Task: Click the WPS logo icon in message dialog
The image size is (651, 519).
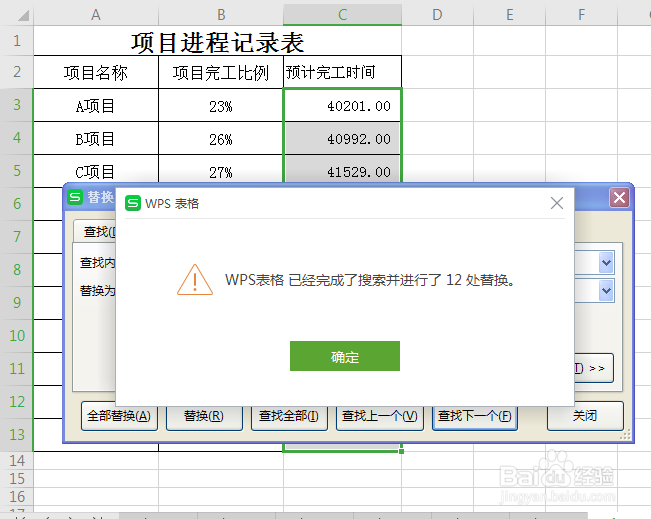Action: (133, 203)
